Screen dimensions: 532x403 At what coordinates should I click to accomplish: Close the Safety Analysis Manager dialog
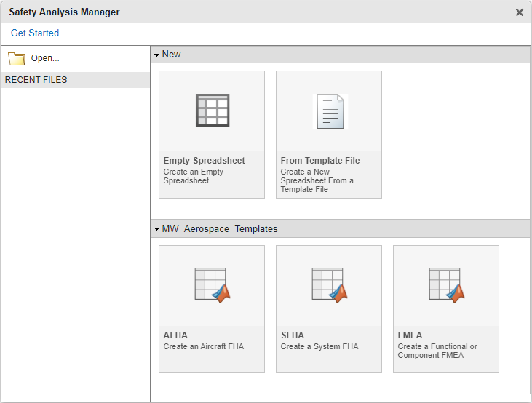tap(520, 12)
